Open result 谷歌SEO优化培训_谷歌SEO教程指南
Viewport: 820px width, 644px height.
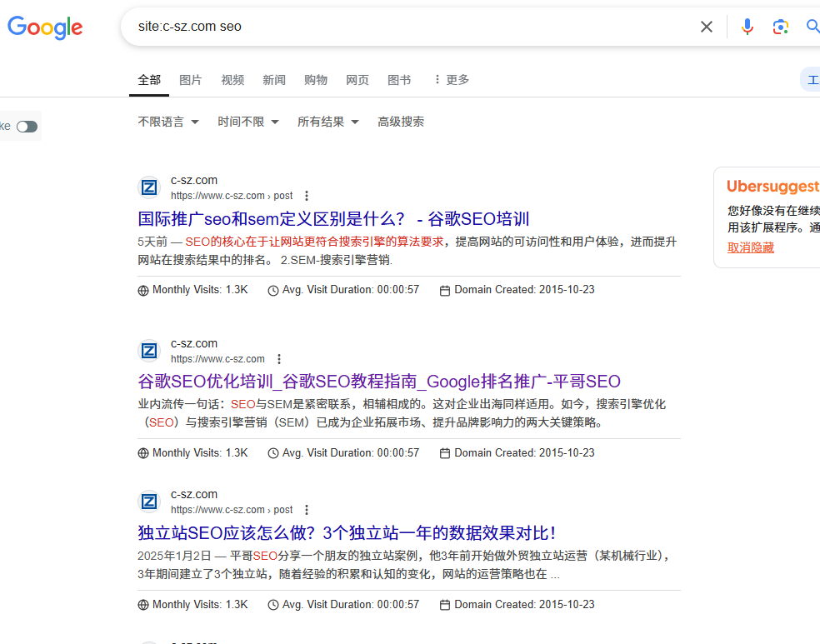(378, 382)
